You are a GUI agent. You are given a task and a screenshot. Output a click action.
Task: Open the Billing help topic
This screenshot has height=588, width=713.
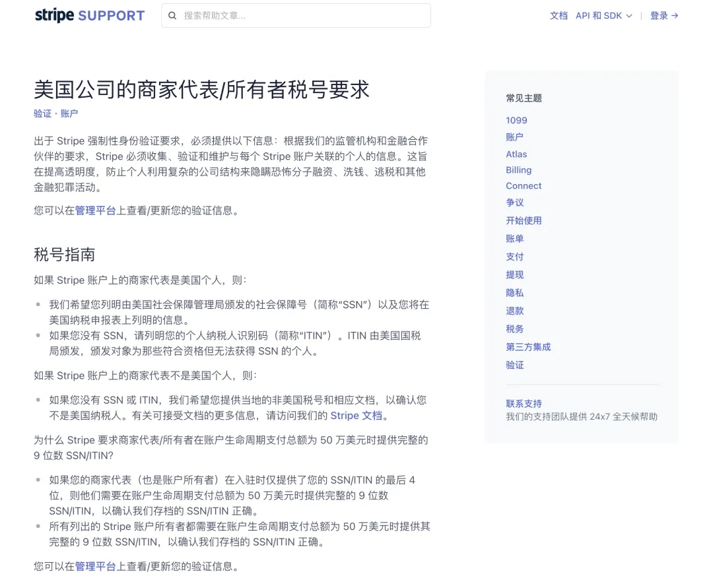(x=518, y=170)
